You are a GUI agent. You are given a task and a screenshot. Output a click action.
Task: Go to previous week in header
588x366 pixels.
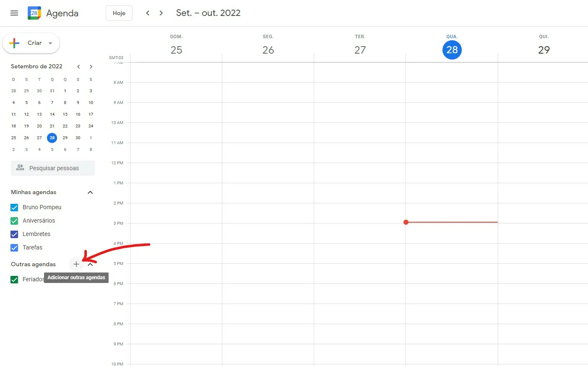click(x=148, y=13)
